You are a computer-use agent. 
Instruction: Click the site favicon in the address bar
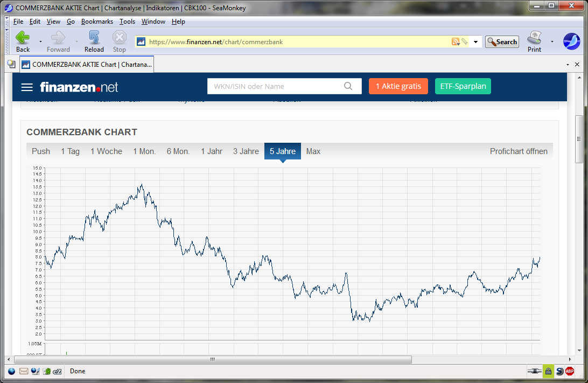pyautogui.click(x=141, y=41)
